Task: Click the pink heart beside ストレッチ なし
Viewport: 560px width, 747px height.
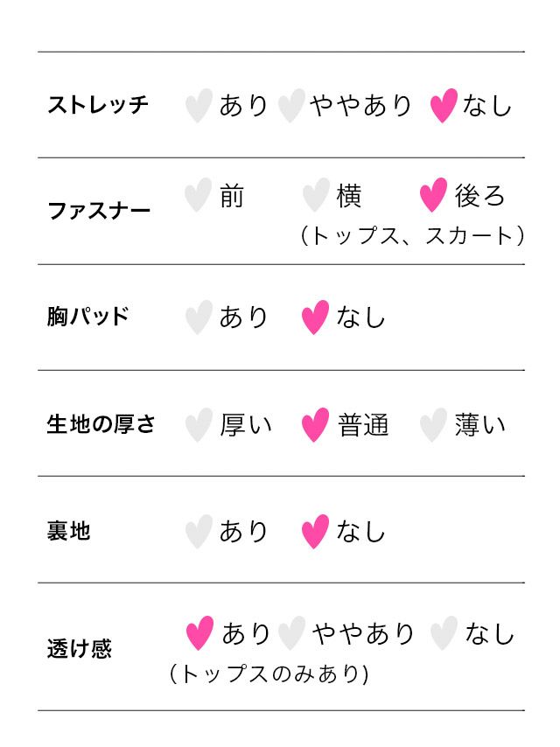Action: coord(444,106)
